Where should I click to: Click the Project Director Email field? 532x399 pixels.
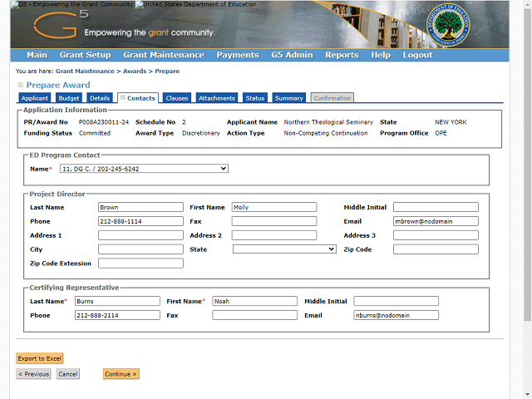tap(436, 221)
